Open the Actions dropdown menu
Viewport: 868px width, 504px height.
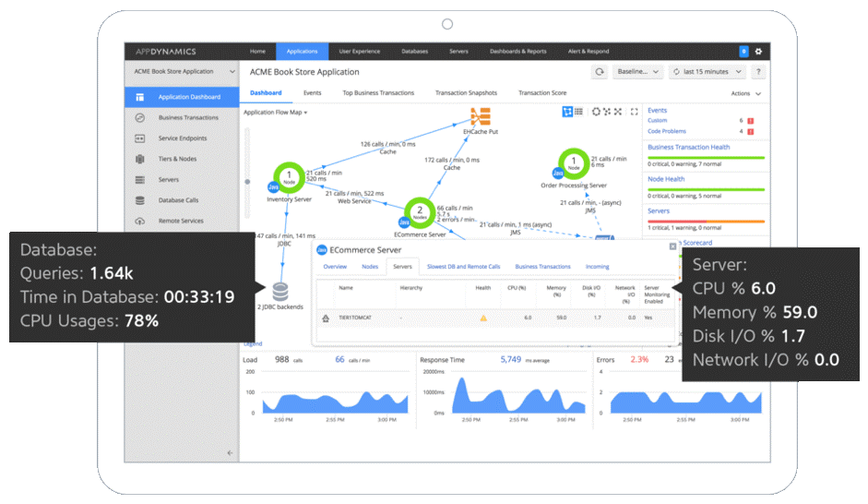[x=745, y=93]
